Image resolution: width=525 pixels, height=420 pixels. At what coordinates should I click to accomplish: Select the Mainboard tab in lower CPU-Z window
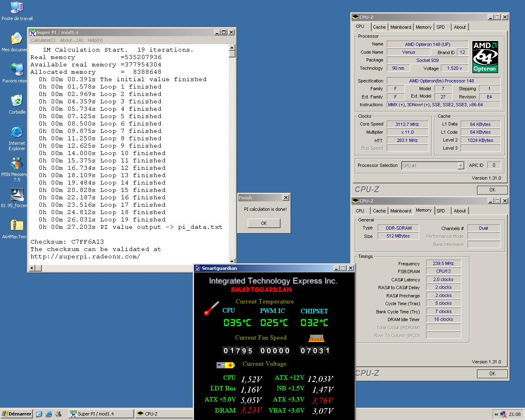click(x=401, y=211)
